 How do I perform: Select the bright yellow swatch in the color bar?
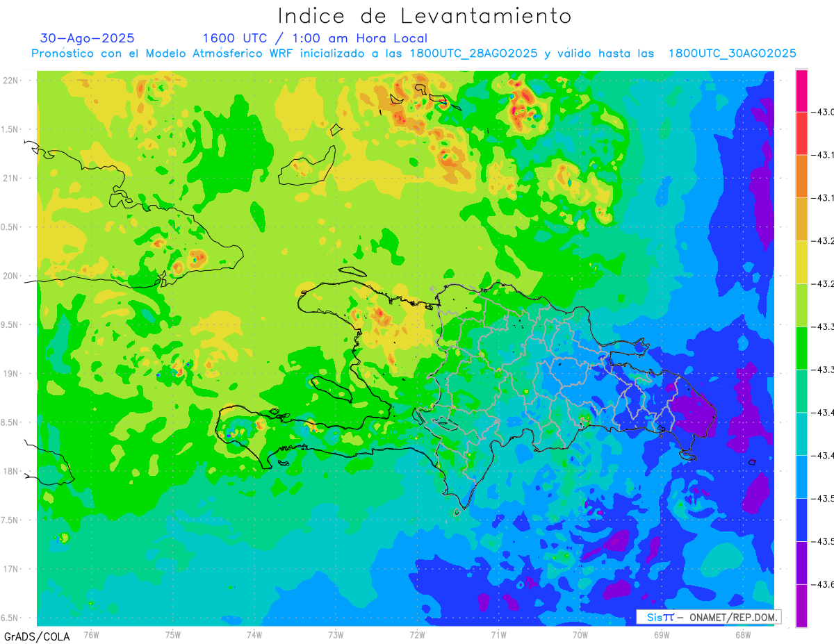pyautogui.click(x=801, y=262)
